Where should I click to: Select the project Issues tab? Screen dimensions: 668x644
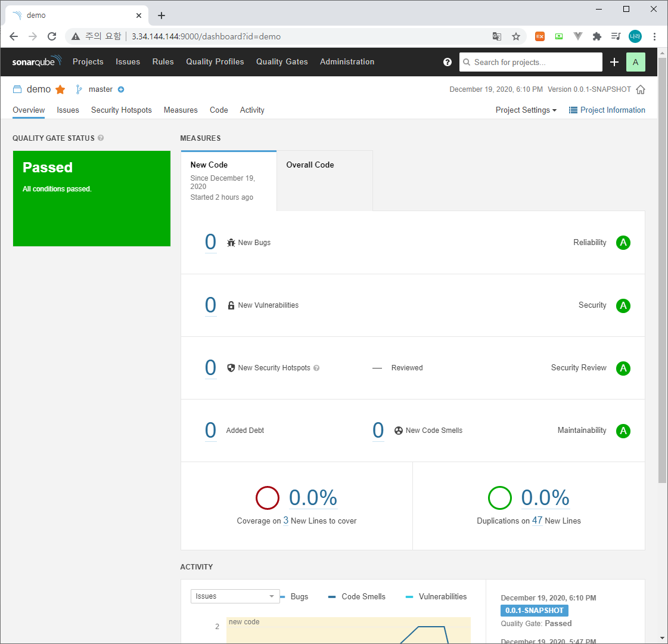point(68,110)
